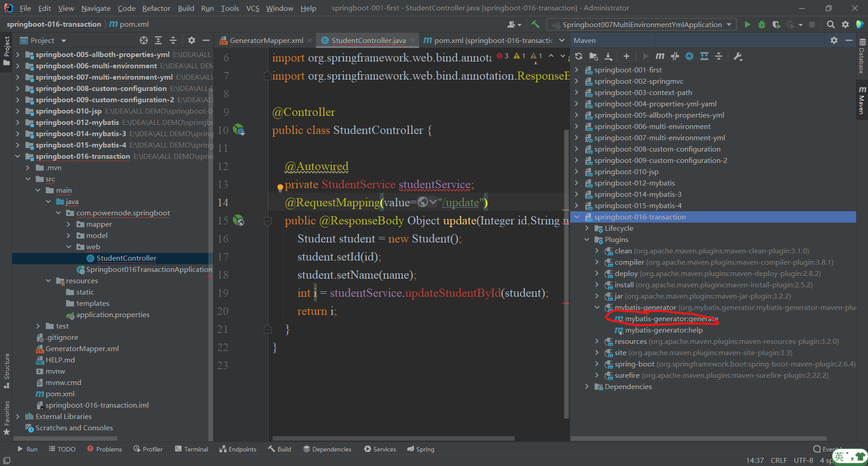The width and height of the screenshot is (868, 466).
Task: Open IDE settings gear in top toolbar
Action: pyautogui.click(x=845, y=24)
